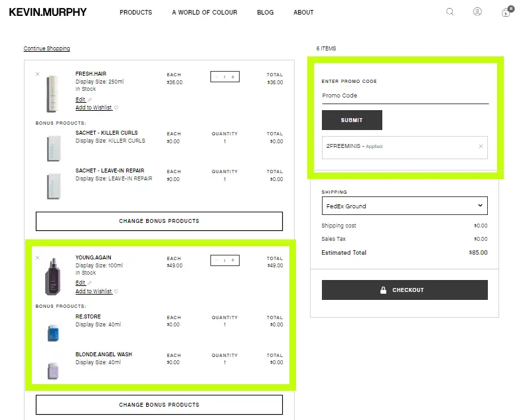Click the 6 ITEMS count label
This screenshot has width=531, height=420.
click(326, 48)
